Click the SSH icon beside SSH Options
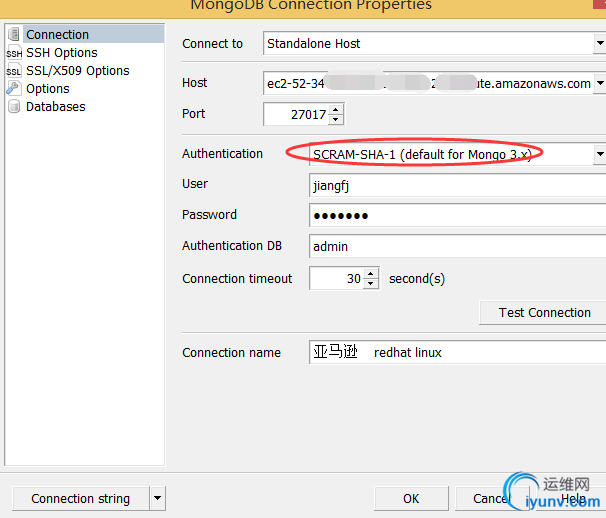The width and height of the screenshot is (606, 518). [x=14, y=53]
